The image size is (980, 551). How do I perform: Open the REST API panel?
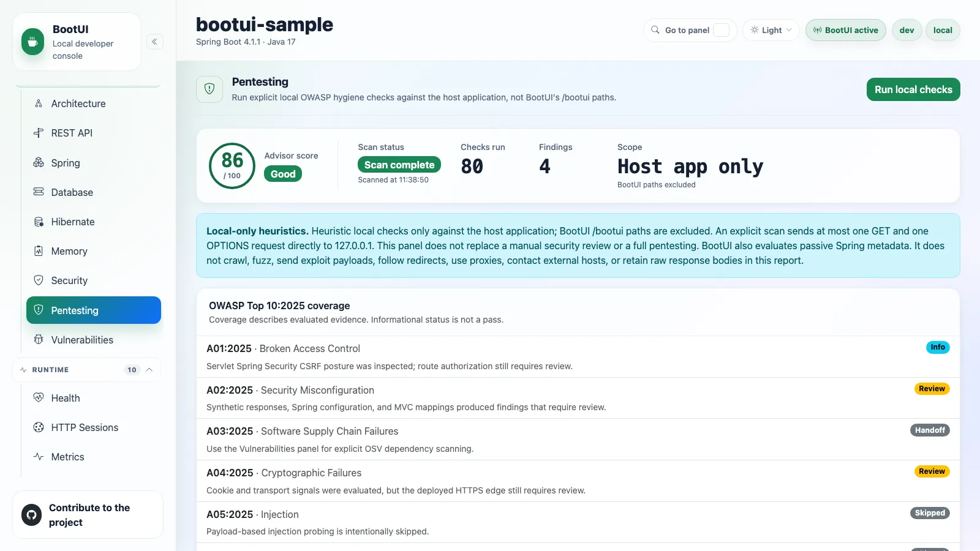pos(94,133)
